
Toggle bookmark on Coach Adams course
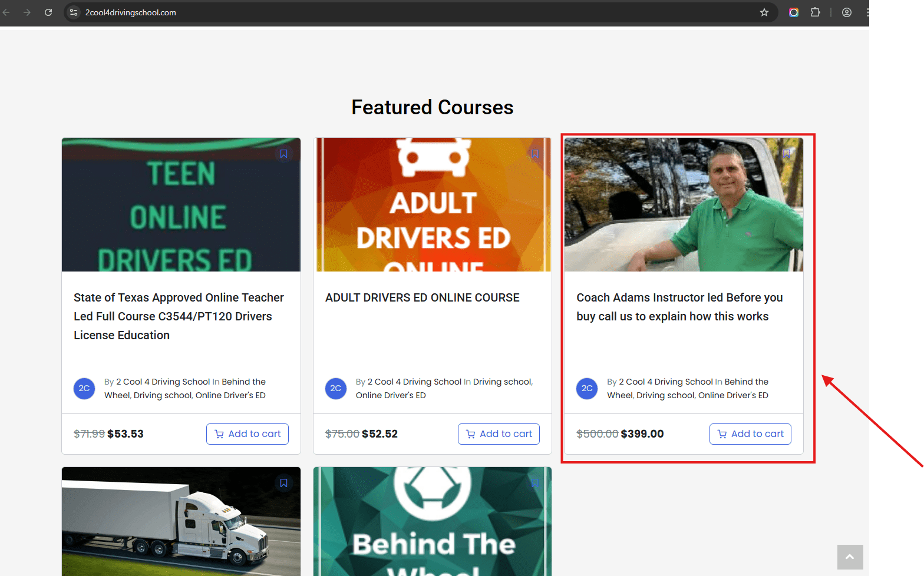[786, 154]
